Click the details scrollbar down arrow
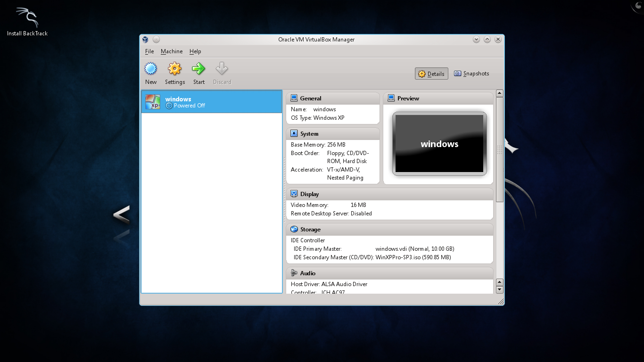The width and height of the screenshot is (644, 362). pos(500,289)
